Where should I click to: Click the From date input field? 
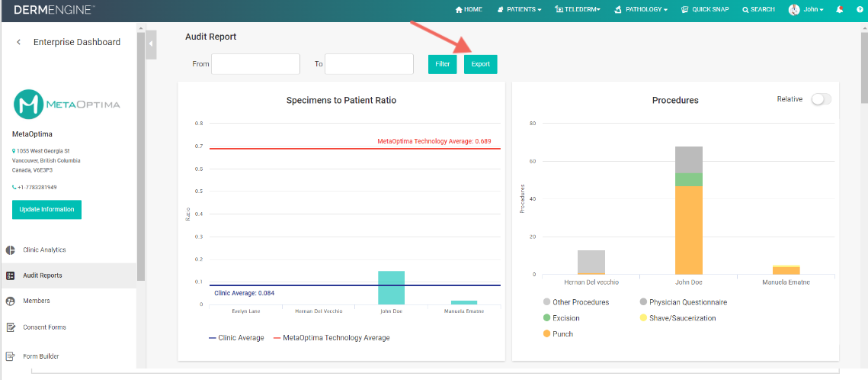[255, 63]
